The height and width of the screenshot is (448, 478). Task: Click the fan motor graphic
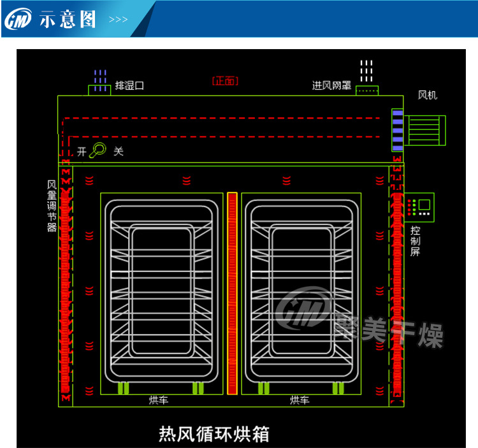[x=424, y=131]
